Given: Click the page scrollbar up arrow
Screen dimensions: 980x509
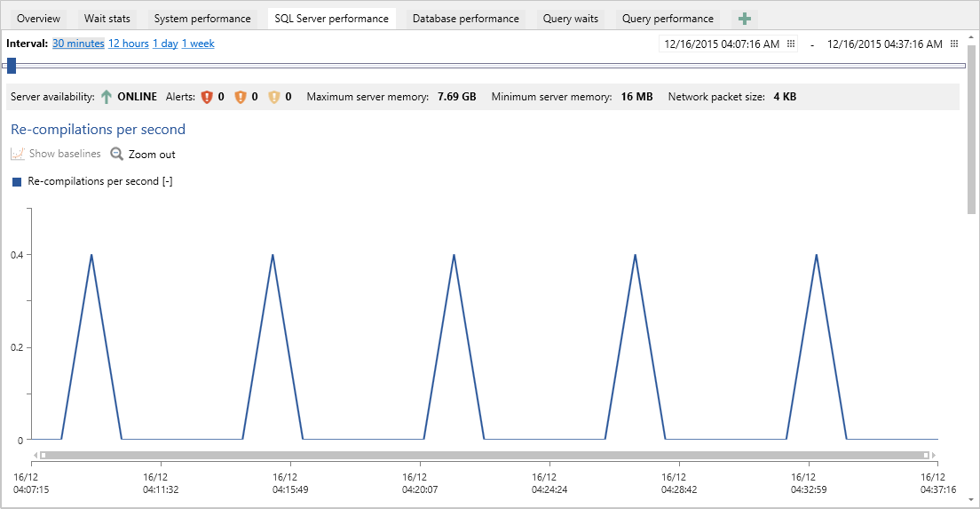Looking at the screenshot, I should (x=971, y=37).
